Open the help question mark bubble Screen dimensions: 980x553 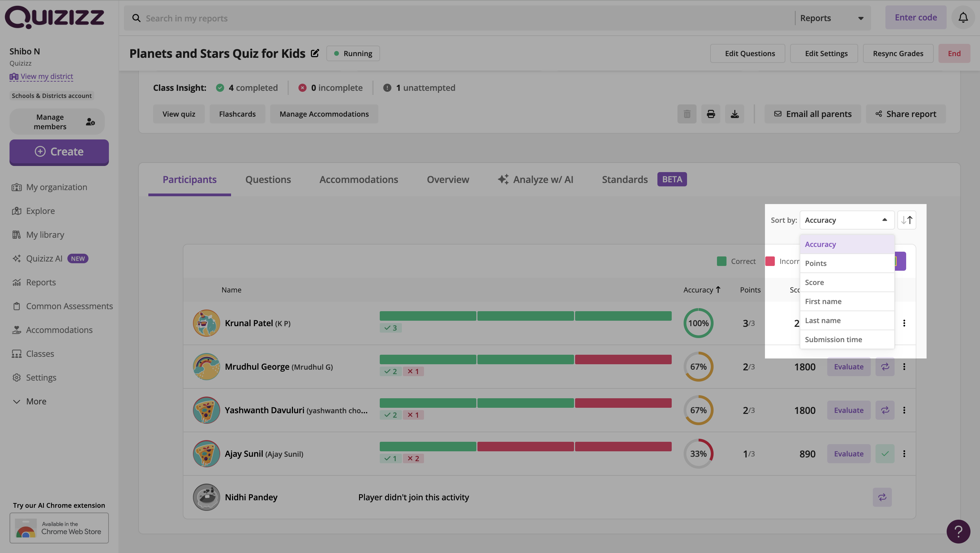[958, 531]
